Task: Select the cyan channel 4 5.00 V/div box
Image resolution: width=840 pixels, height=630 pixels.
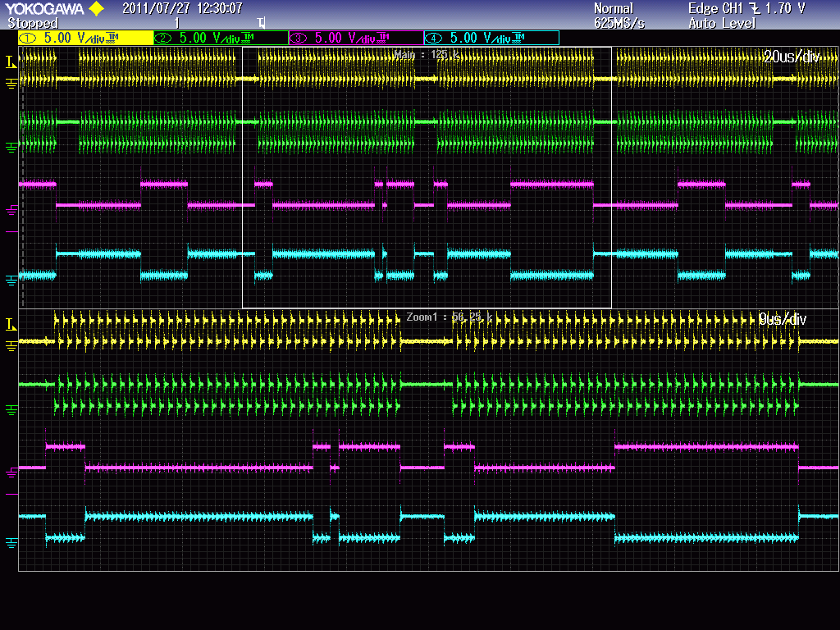Action: pyautogui.click(x=492, y=38)
